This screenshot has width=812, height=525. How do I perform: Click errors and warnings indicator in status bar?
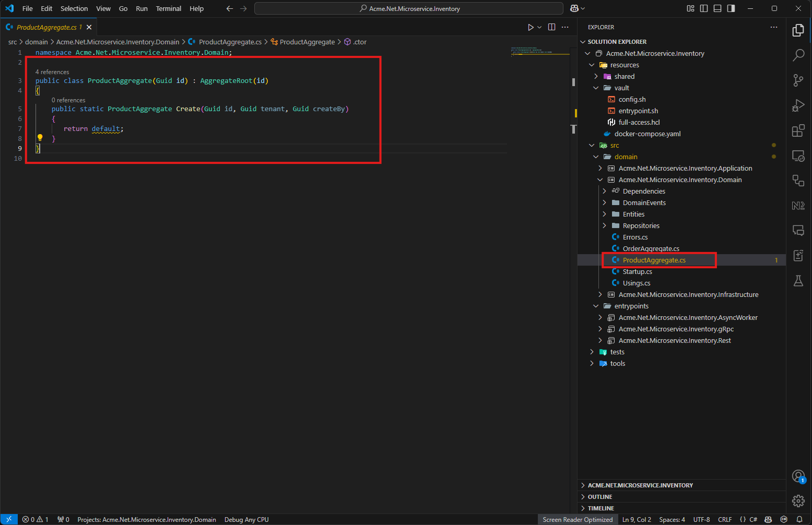(36, 519)
